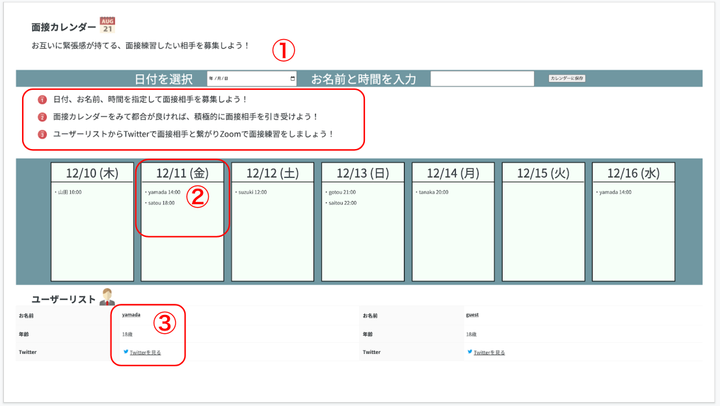The height and width of the screenshot is (406, 720).
Task: Click instruction step 1 red number bullet
Action: 42,99
